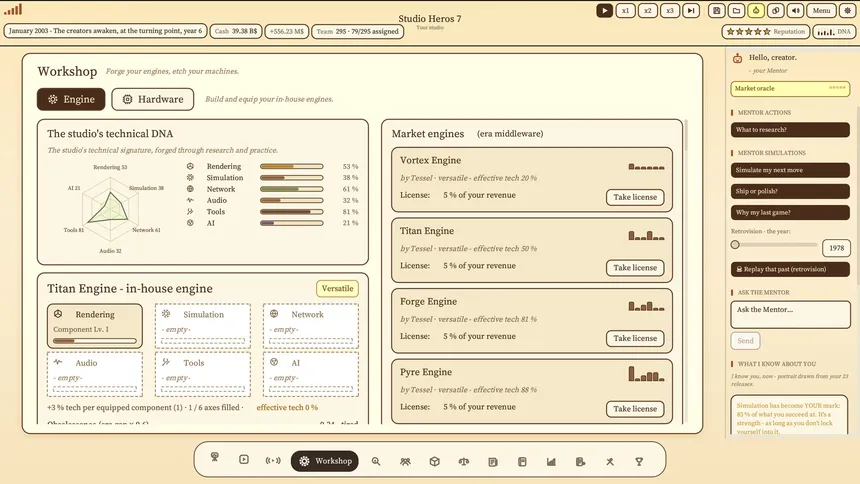The image size is (860, 484).
Task: Click the 'What to research?' mentor action
Action: (x=790, y=130)
